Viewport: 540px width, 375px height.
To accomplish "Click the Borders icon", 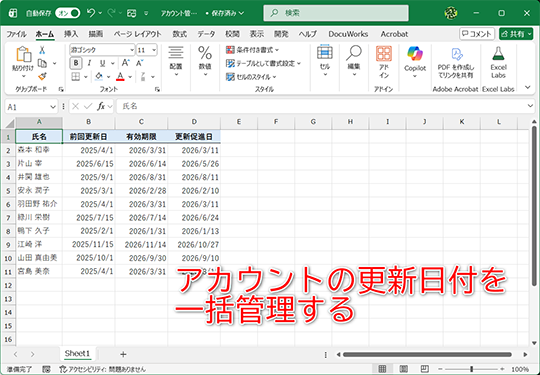I will pyautogui.click(x=76, y=77).
